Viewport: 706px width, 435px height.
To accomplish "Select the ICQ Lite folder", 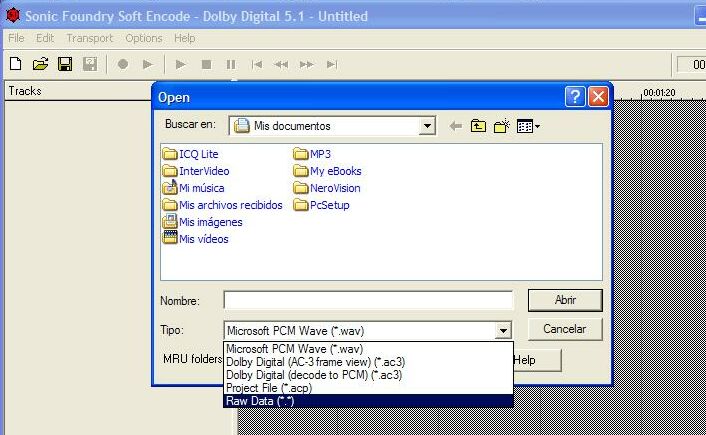I will point(190,154).
